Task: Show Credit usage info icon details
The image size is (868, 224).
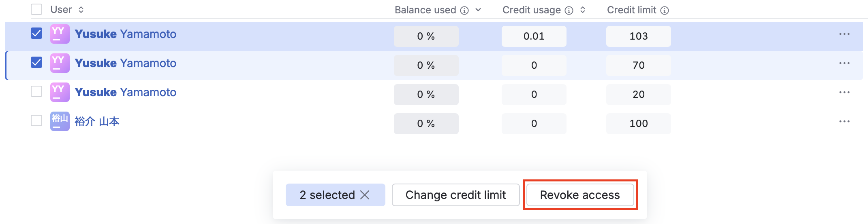Action: point(569,11)
